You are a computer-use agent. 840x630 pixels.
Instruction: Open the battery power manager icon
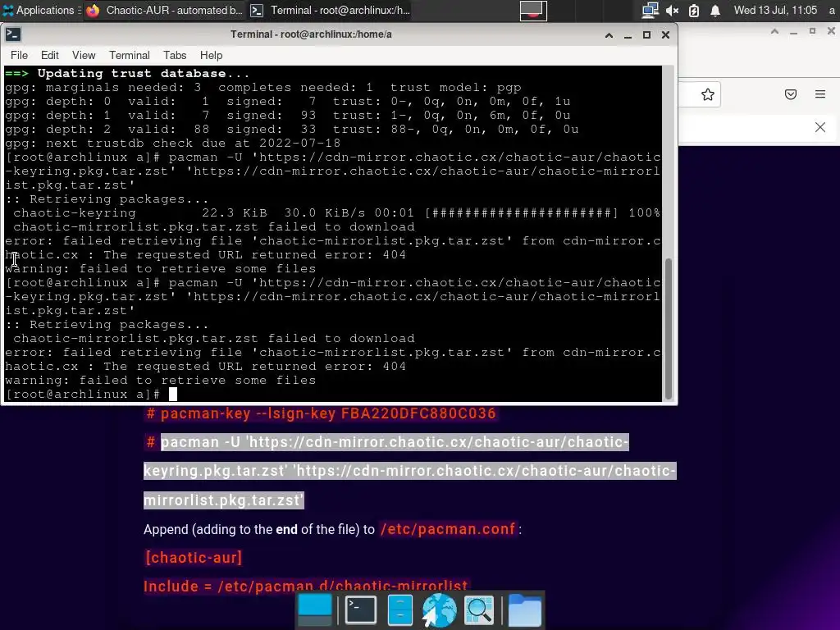coord(694,10)
